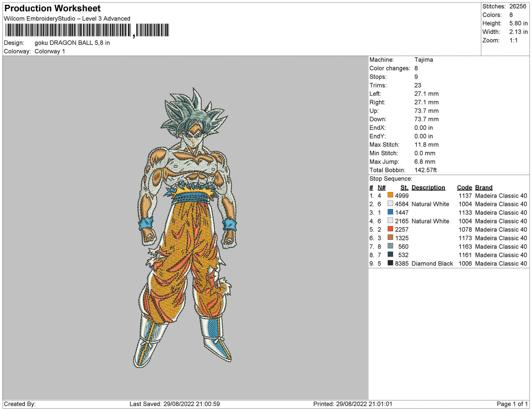Screen dimensions: 532x411
Task: Click the Diamond Black swatch in row 9
Action: pos(390,263)
